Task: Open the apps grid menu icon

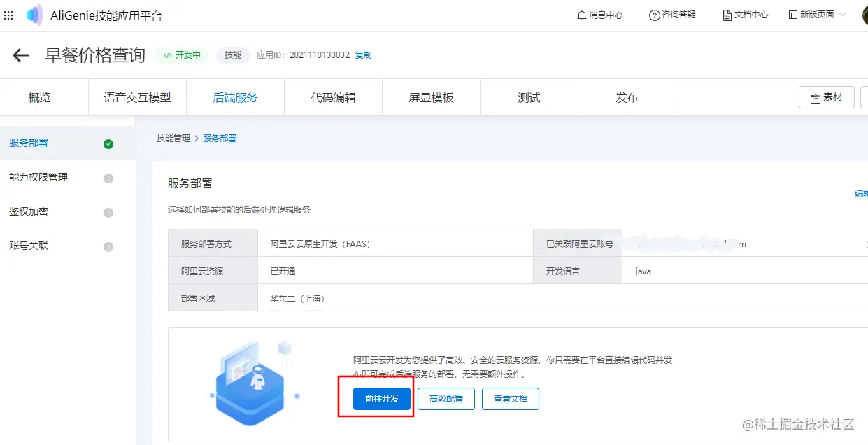Action: click(8, 15)
